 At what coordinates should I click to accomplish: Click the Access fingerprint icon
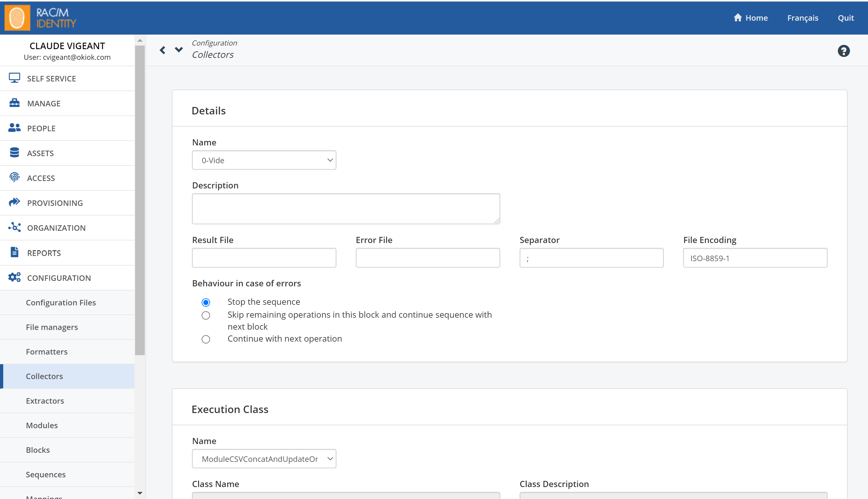pos(15,177)
